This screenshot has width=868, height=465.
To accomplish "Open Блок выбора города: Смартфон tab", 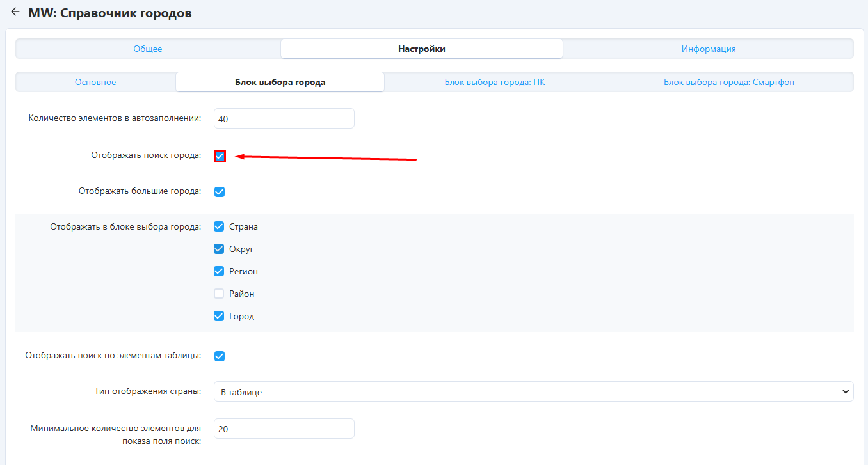I will 728,82.
